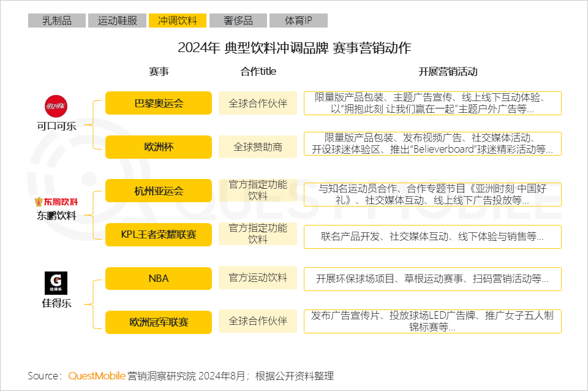Click the Coca-Cola red logo
This screenshot has height=391, width=588.
tap(56, 106)
